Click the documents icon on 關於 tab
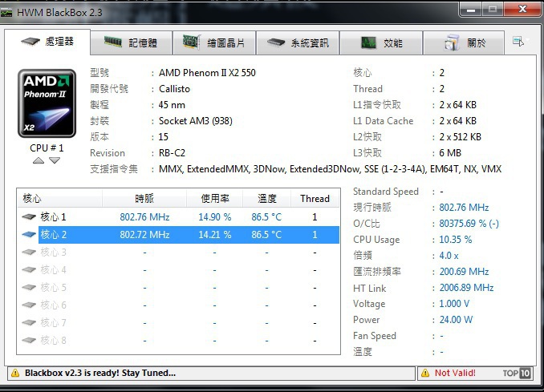This screenshot has width=544, height=392. [x=452, y=42]
